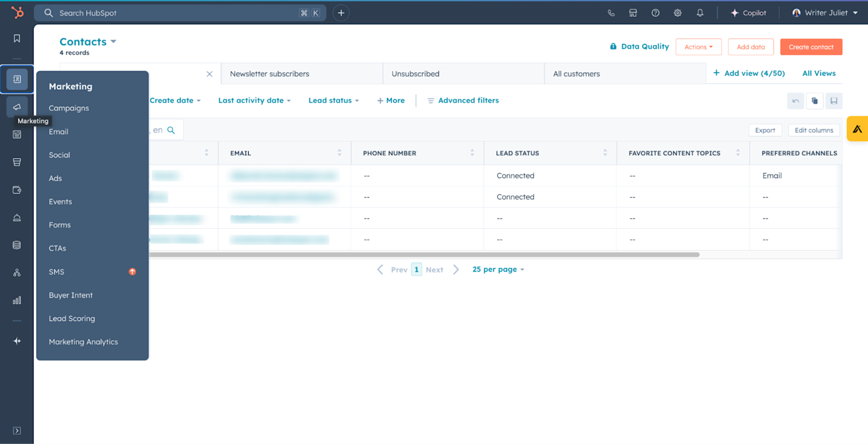The image size is (868, 444).
Task: Open the Reporting bar chart sidebar icon
Action: (17, 300)
